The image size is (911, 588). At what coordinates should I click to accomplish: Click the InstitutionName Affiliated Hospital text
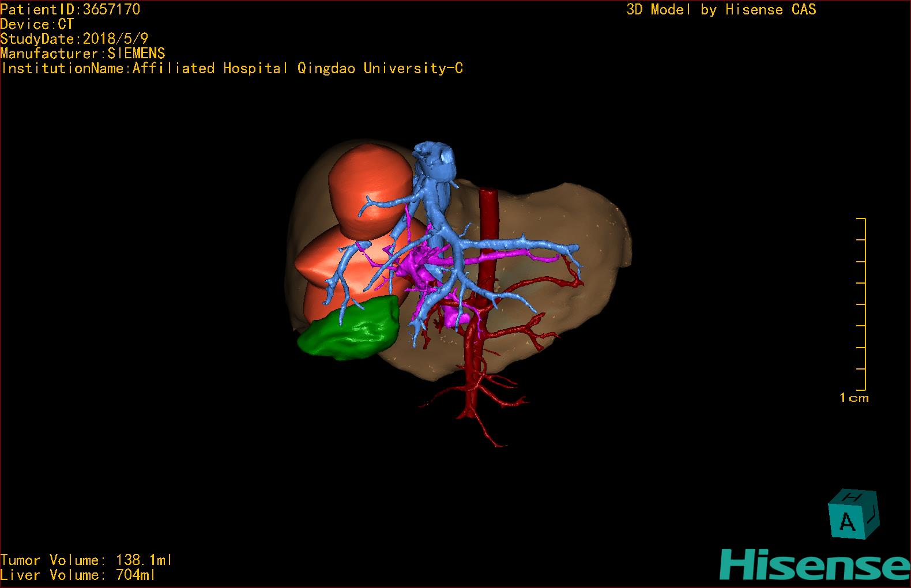[232, 69]
